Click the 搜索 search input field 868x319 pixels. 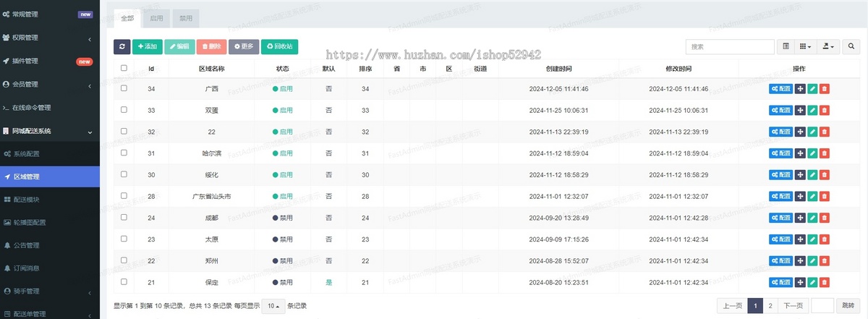point(729,46)
